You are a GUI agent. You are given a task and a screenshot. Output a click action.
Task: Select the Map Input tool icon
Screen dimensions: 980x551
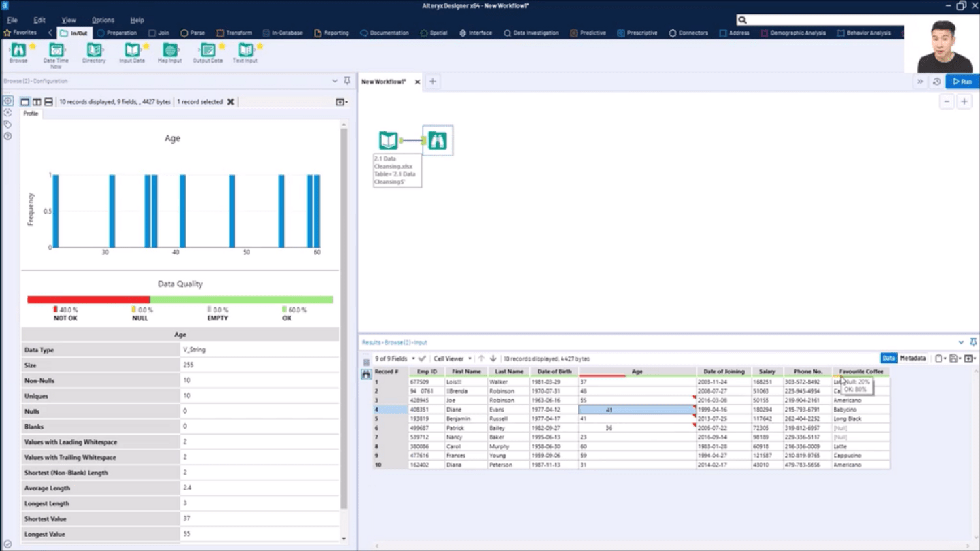click(169, 51)
